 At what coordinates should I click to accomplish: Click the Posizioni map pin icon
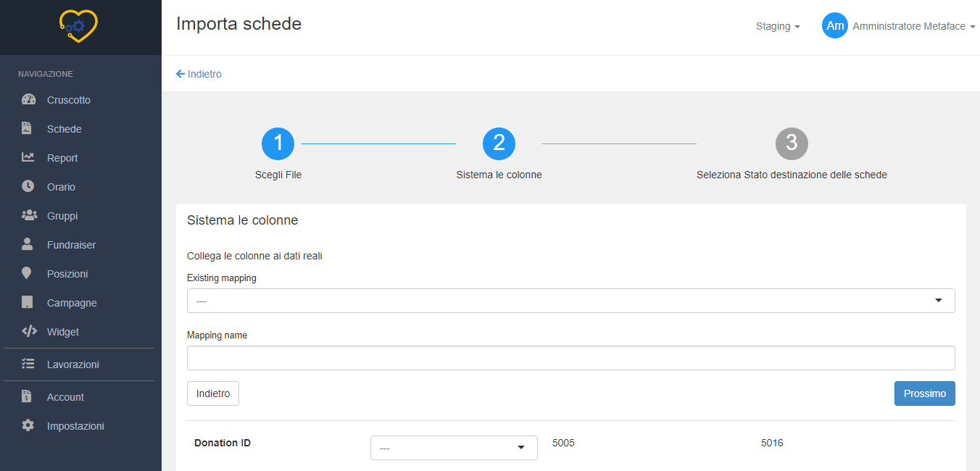(28, 273)
